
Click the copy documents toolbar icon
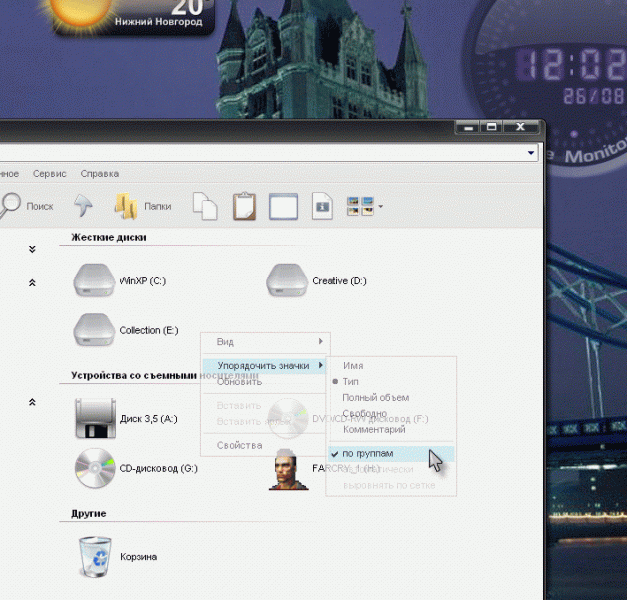(x=205, y=206)
